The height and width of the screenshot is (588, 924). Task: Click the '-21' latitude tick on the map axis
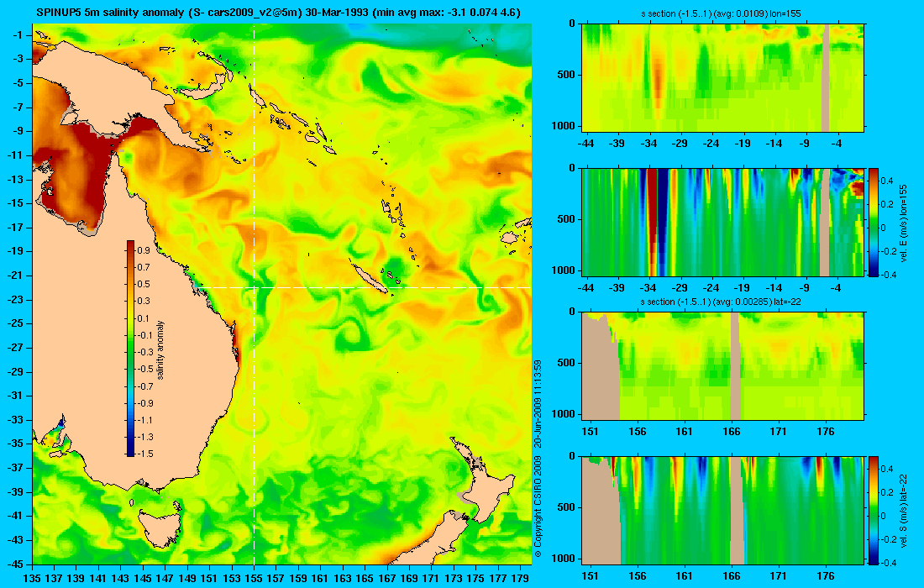(x=15, y=276)
